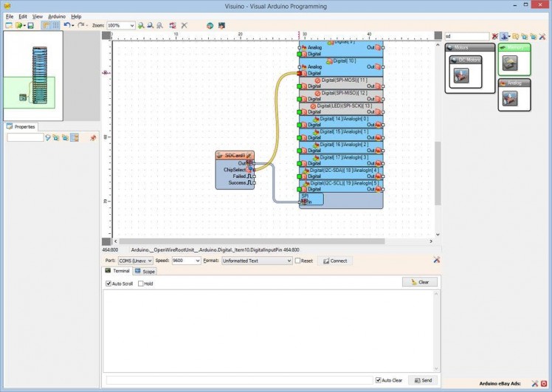Switch to the Scope tab

[x=145, y=272]
